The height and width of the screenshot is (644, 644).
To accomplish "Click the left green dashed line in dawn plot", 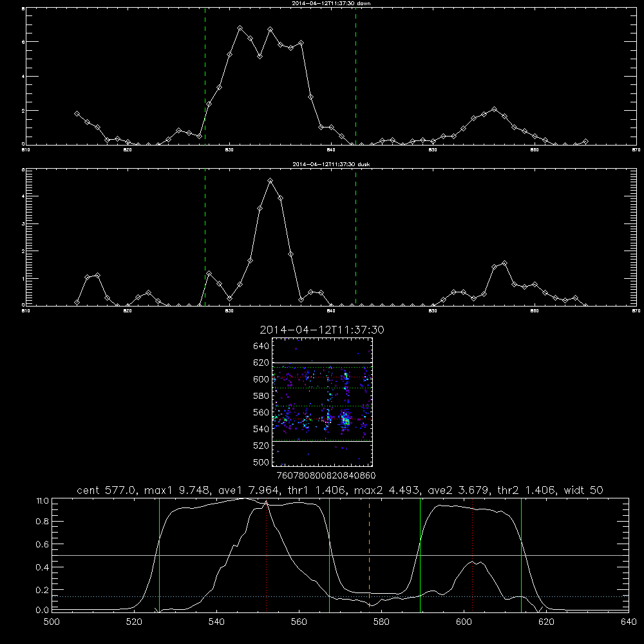I will coord(205,77).
